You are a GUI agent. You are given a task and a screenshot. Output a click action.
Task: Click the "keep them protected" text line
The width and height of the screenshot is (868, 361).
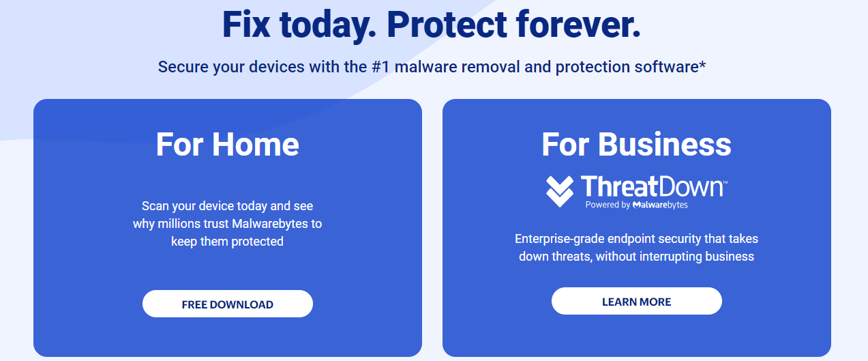click(227, 242)
